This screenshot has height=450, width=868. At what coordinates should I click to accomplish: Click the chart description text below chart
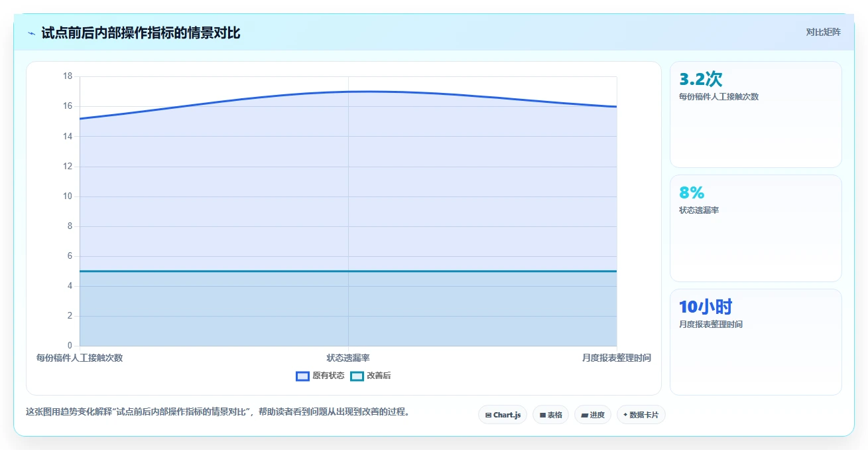[219, 412]
